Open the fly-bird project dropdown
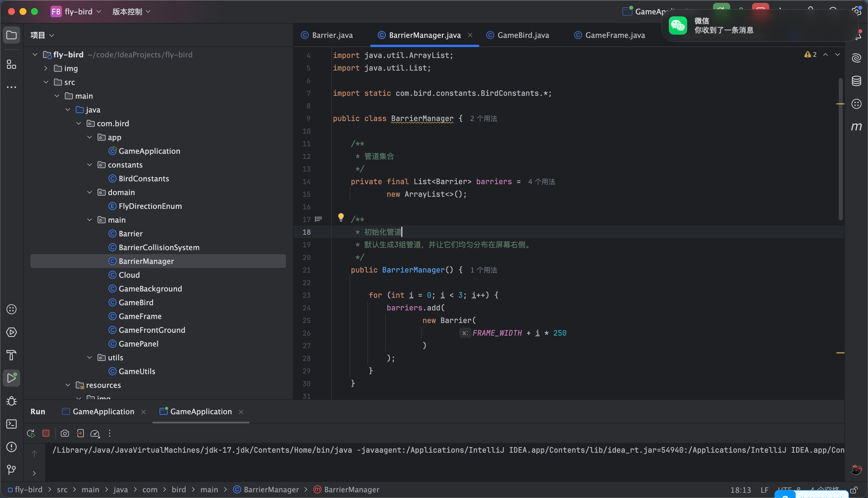Screen dimensions: 868x498 [x=76, y=11]
